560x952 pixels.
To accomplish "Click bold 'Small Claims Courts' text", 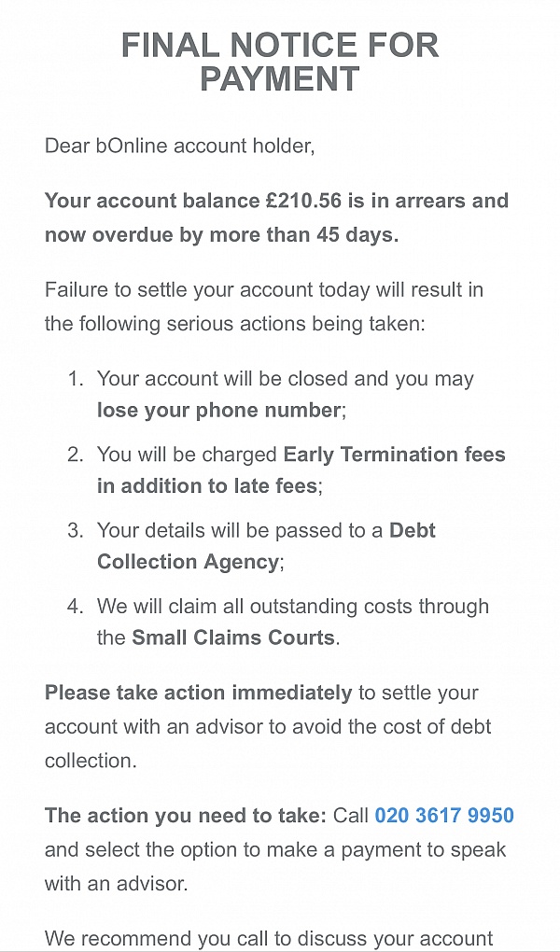I will [233, 638].
